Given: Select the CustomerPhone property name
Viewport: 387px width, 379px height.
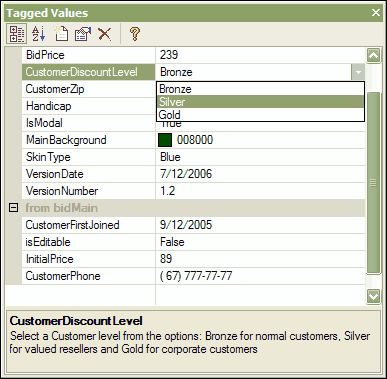Looking at the screenshot, I should point(63,276).
